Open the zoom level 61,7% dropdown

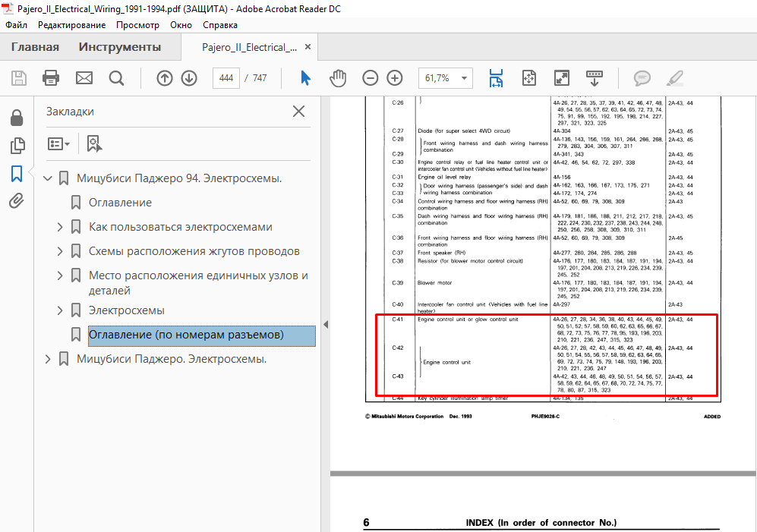point(464,77)
